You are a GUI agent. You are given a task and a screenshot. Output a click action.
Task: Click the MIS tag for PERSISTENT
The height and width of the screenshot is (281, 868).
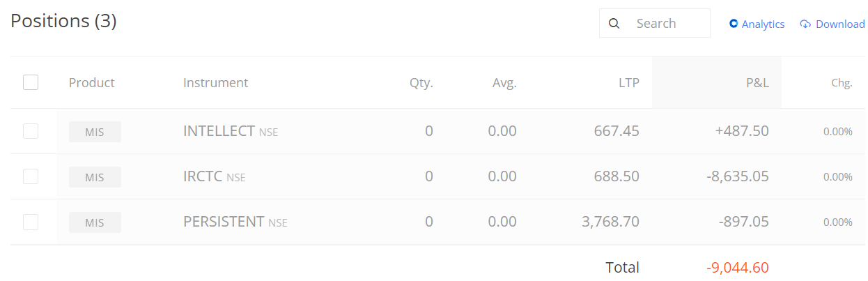coord(95,222)
